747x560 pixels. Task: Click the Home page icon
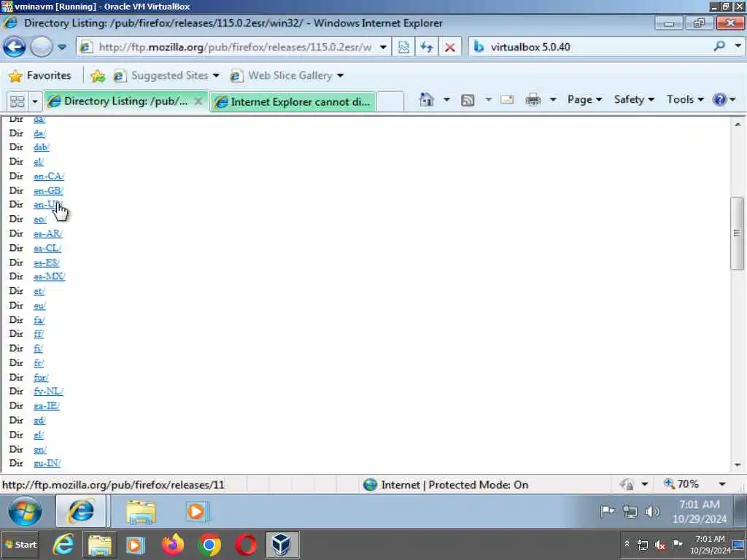(426, 99)
